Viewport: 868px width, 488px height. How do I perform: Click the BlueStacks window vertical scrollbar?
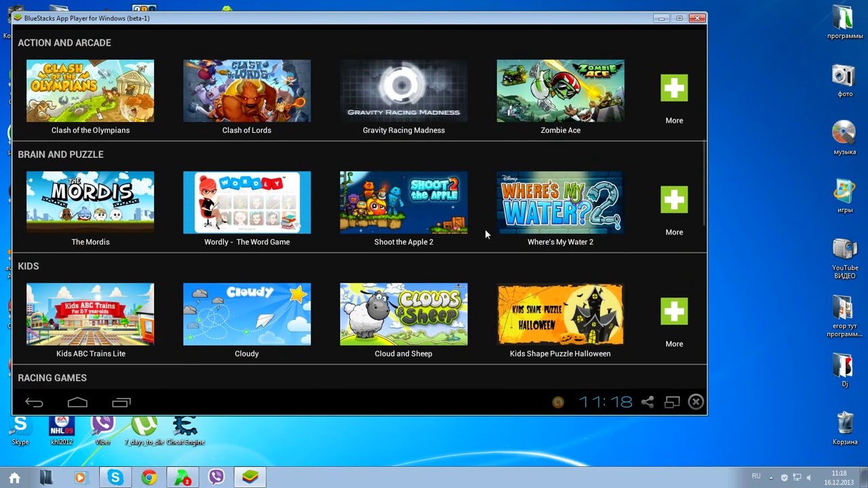704,183
